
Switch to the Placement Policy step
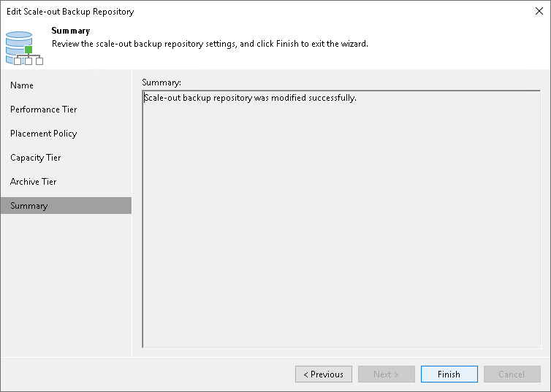pos(44,134)
